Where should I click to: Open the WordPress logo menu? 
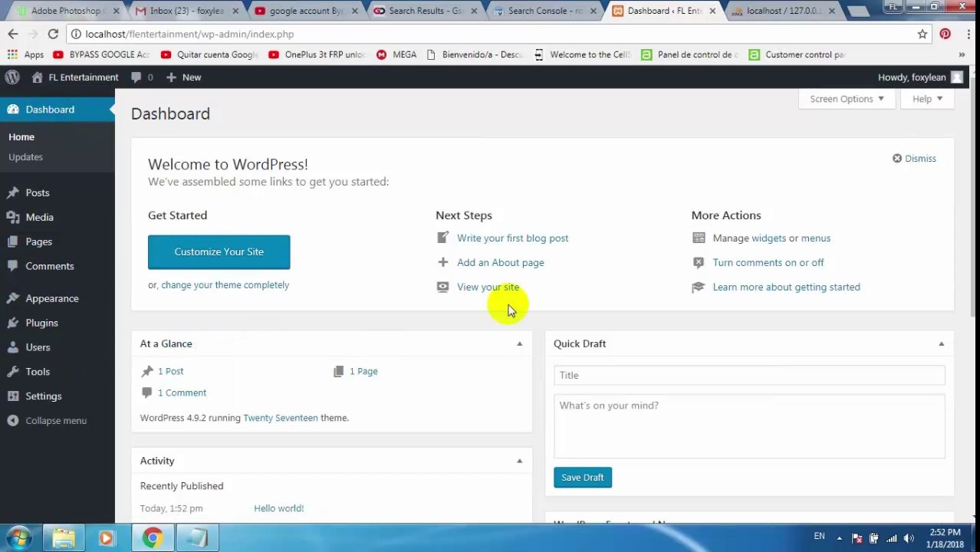pos(12,77)
